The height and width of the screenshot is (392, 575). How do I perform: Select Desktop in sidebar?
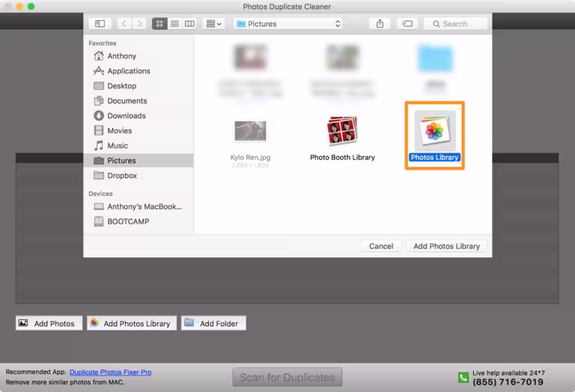[x=139, y=86]
